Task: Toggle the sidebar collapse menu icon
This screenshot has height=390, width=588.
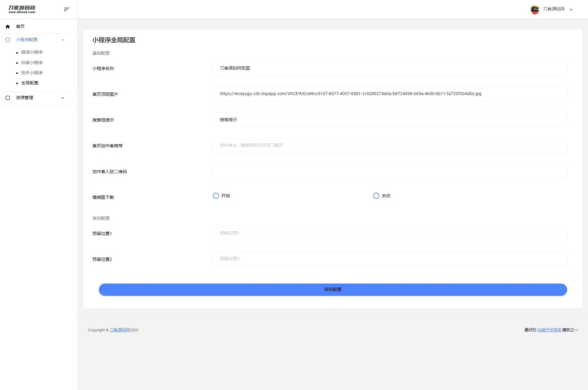Action: coord(67,10)
